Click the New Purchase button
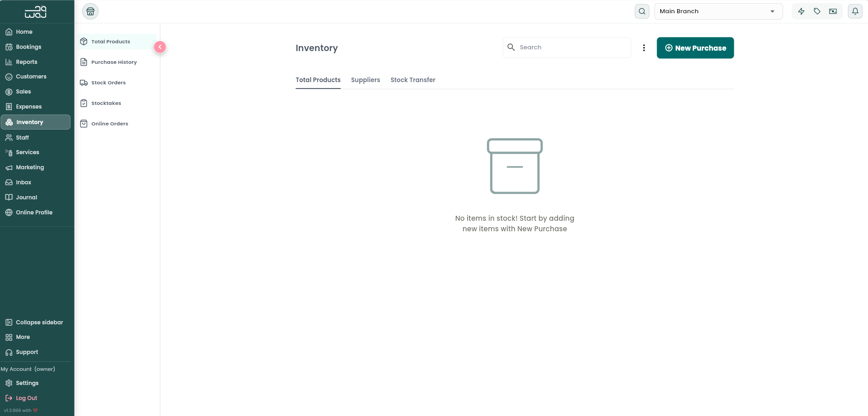Viewport: 868px width, 416px height. coord(695,48)
